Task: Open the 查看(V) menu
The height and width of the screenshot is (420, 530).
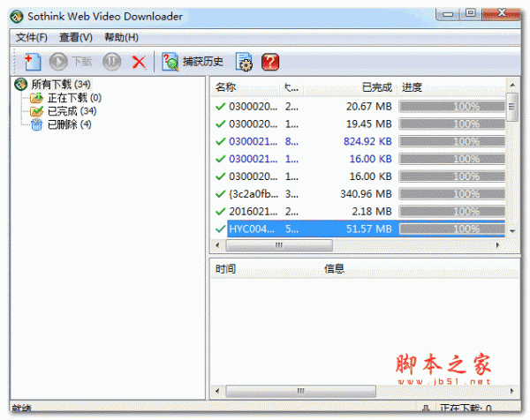Action: (x=76, y=37)
